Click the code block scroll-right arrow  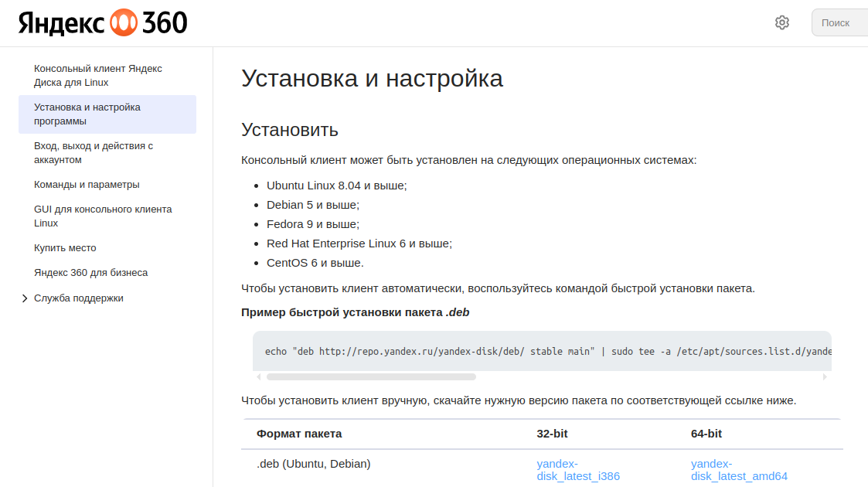click(825, 377)
